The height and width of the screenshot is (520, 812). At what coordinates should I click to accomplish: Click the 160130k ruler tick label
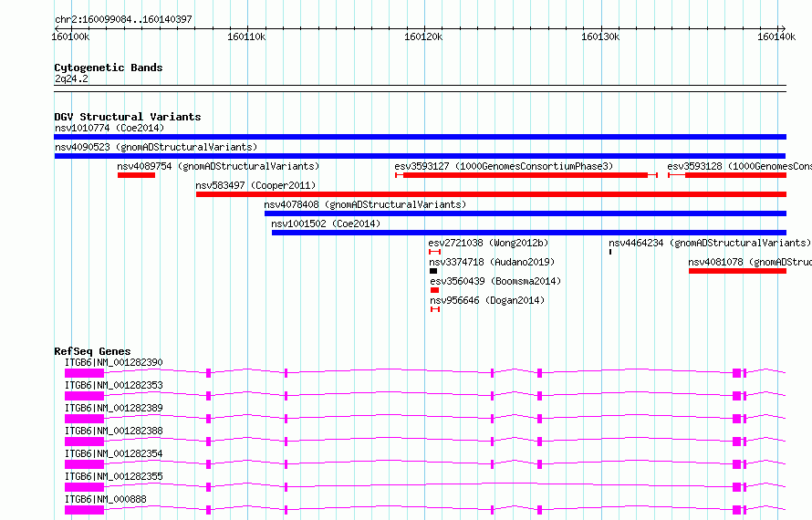[600, 36]
